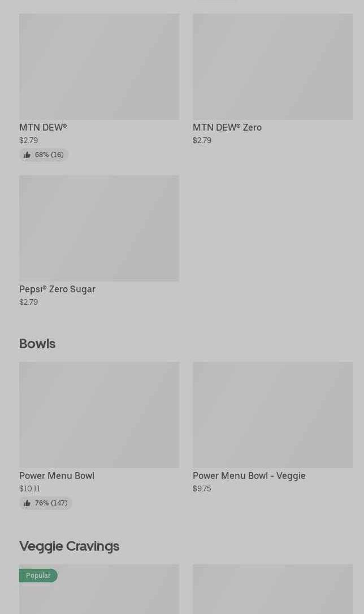
Task: Click the Power Menu Bowl title
Action: 57,476
